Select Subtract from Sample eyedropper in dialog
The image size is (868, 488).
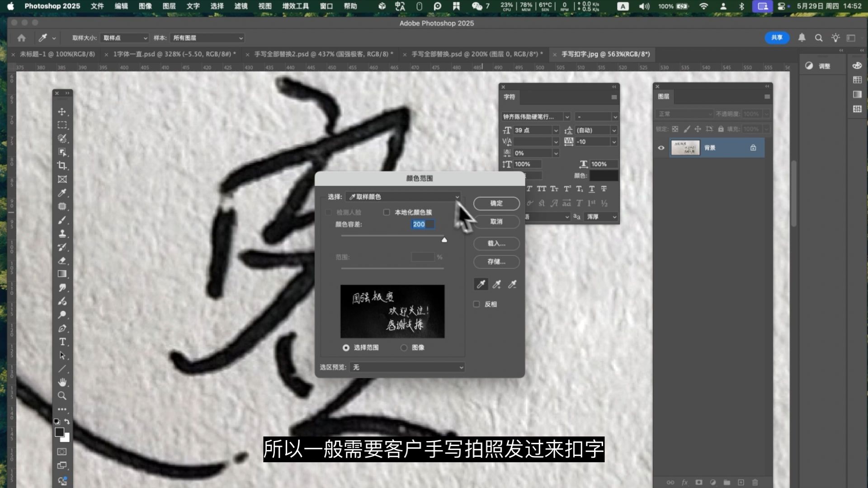(512, 284)
